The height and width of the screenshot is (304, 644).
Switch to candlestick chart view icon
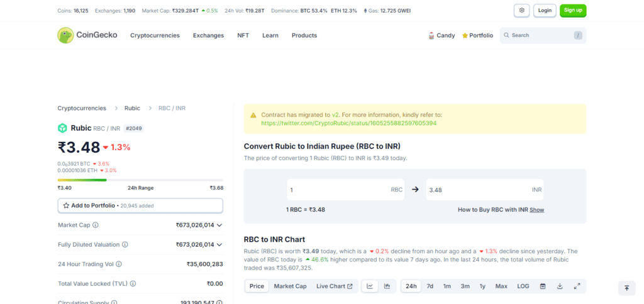point(387,286)
